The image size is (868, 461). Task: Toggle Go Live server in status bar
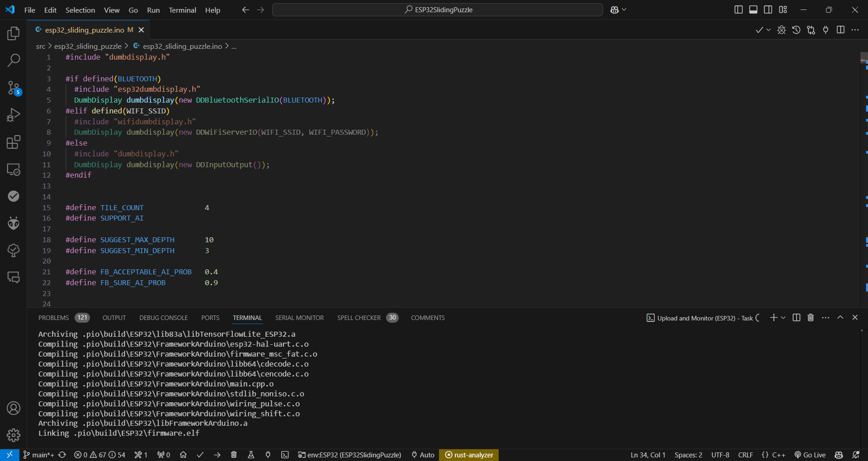pyautogui.click(x=810, y=455)
